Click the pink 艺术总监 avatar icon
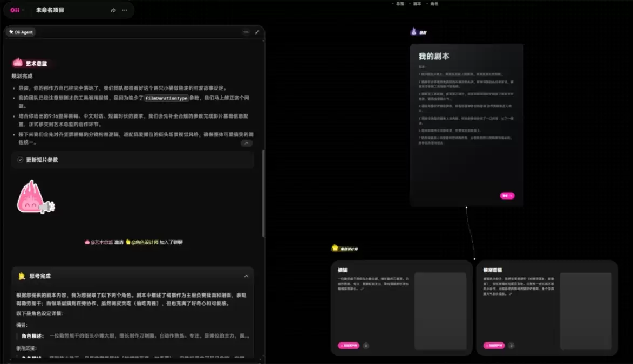 pos(17,63)
